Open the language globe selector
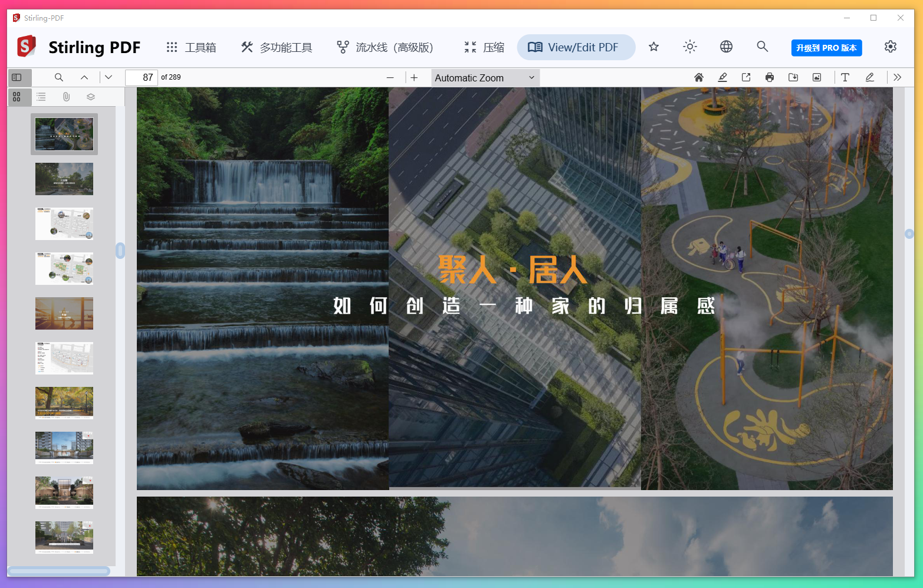This screenshot has width=923, height=588. (726, 47)
